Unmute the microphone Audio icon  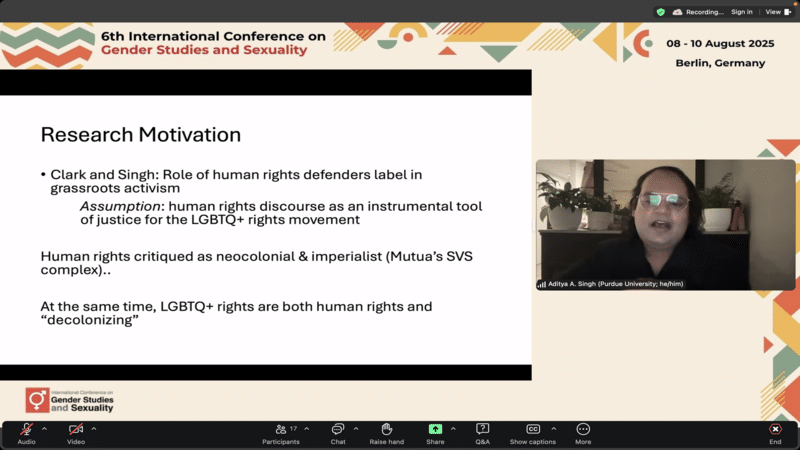tap(26, 429)
